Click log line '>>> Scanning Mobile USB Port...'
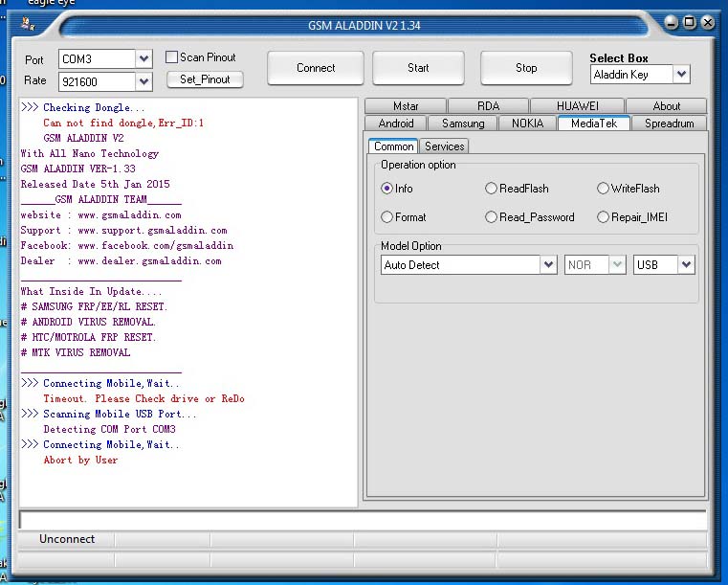This screenshot has width=728, height=585. (109, 414)
